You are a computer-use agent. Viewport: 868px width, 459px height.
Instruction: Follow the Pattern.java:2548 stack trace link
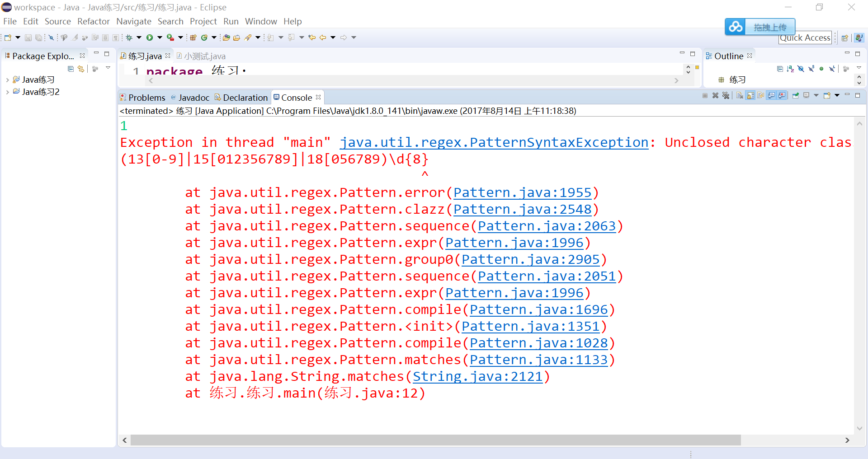(522, 209)
